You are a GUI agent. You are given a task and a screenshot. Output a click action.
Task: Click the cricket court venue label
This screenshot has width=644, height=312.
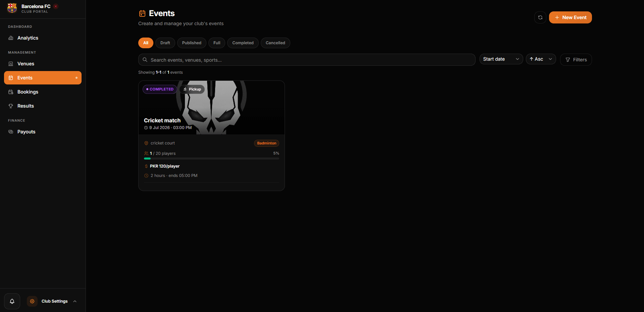[x=163, y=143]
